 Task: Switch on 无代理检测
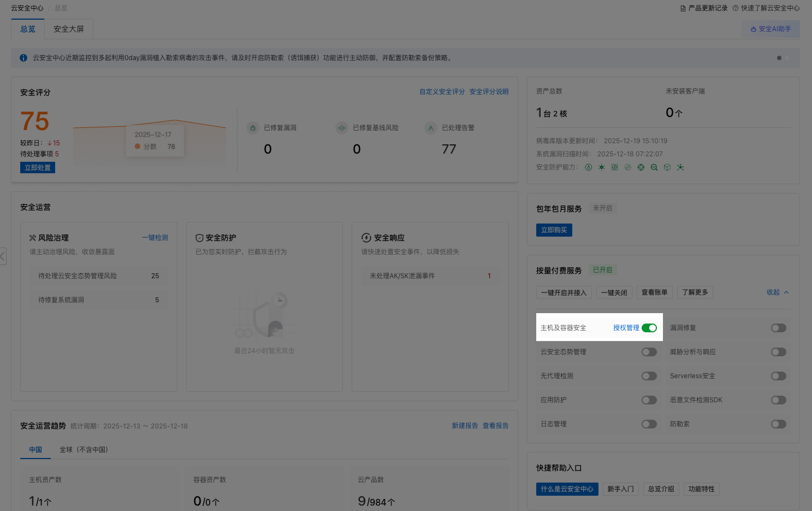[x=649, y=376]
